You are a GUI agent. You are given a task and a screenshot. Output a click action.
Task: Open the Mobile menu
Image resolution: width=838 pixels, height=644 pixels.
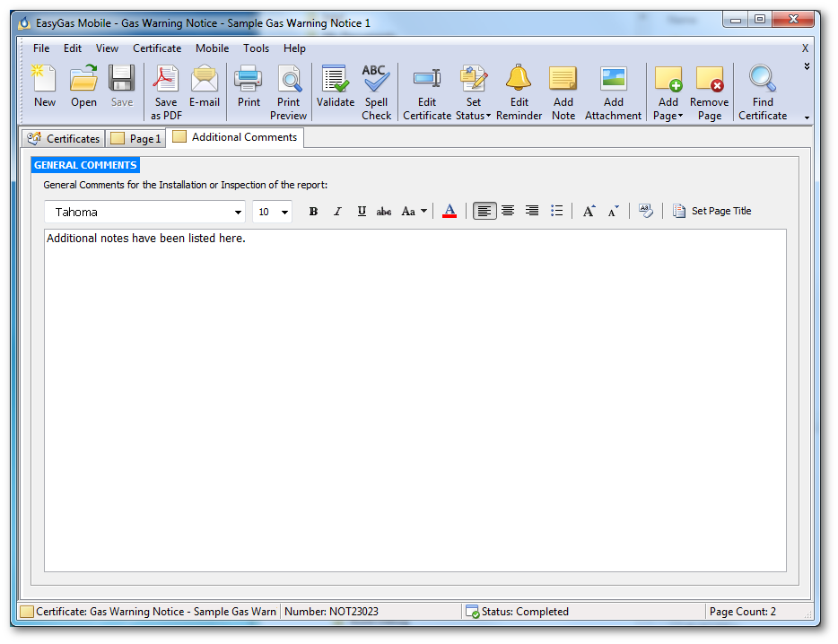coord(212,48)
